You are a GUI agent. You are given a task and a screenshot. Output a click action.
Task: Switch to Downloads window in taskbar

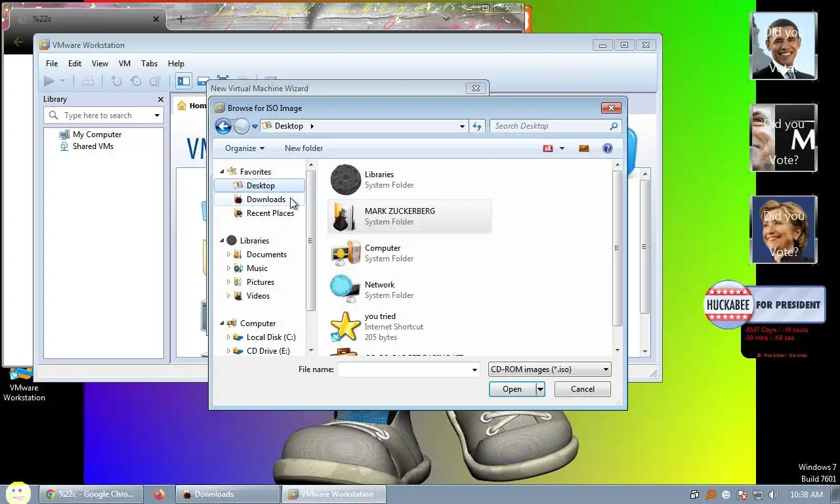tap(228, 494)
